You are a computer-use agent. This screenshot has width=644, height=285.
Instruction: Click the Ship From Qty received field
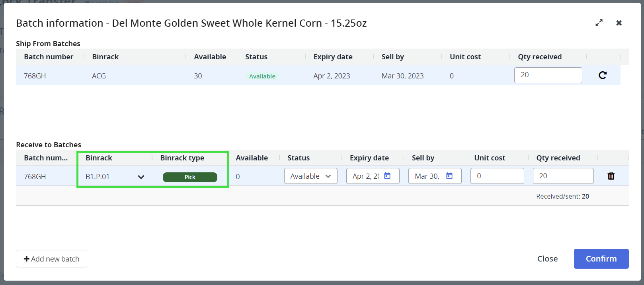coord(548,75)
